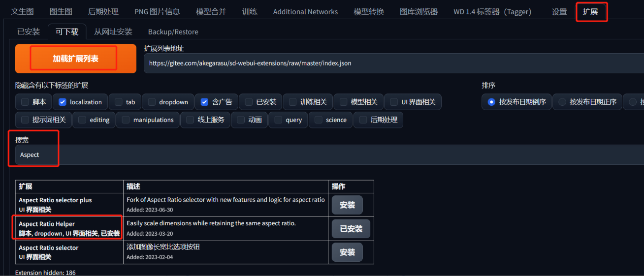Click the 描述 column header
Screen dimensions: 644x276
[x=133, y=186]
